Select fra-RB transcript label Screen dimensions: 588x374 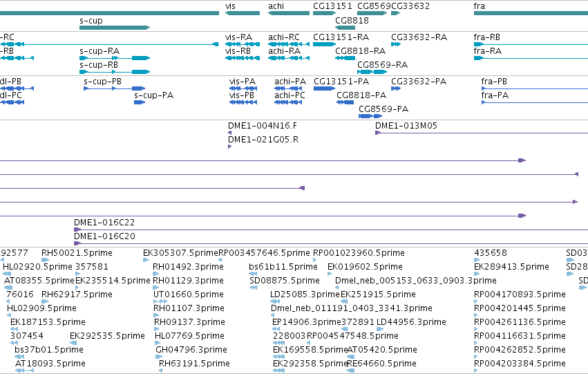486,37
